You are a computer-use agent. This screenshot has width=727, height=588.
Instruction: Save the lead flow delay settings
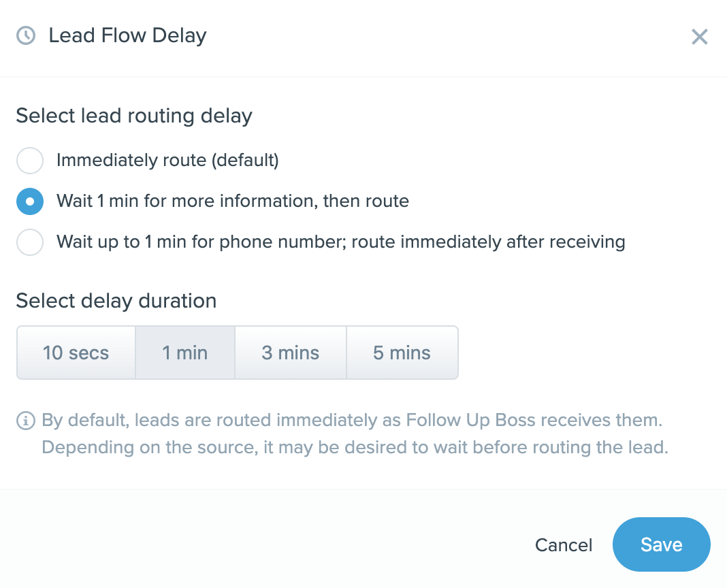point(661,545)
